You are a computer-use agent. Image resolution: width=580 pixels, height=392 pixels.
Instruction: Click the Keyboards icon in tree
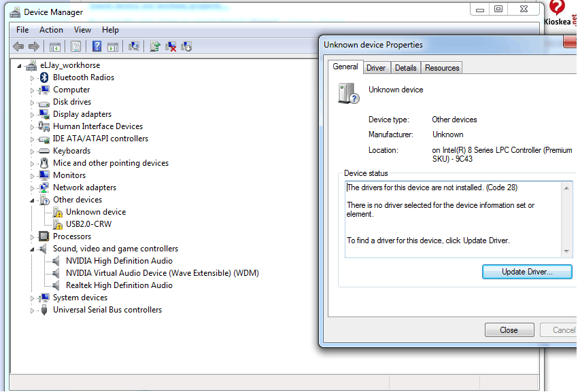point(44,151)
